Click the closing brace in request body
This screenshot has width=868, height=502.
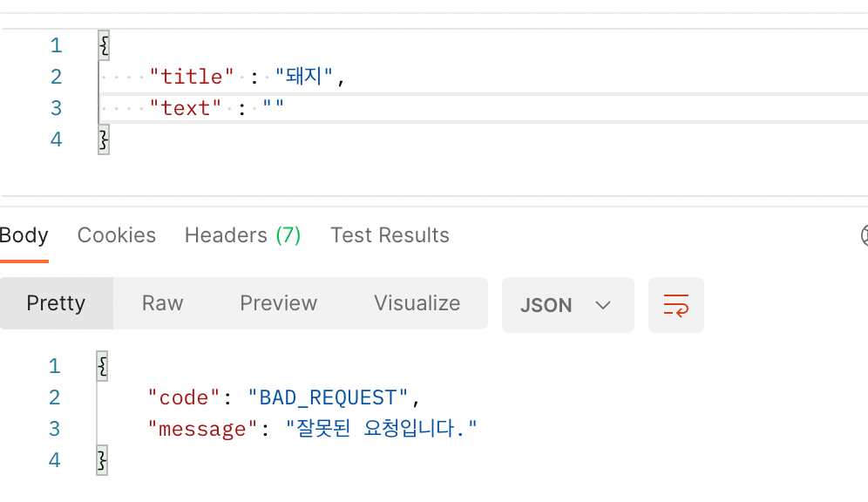[x=104, y=139]
